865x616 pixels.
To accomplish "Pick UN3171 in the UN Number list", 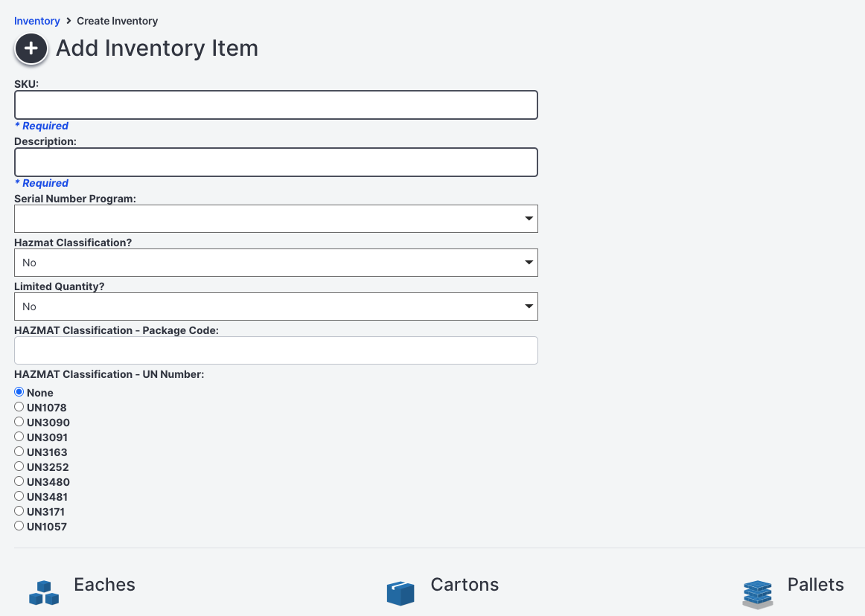I will click(19, 510).
